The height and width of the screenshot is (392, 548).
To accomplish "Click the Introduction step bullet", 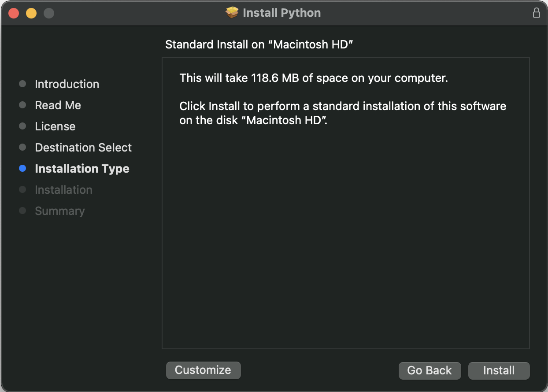I will click(x=23, y=84).
